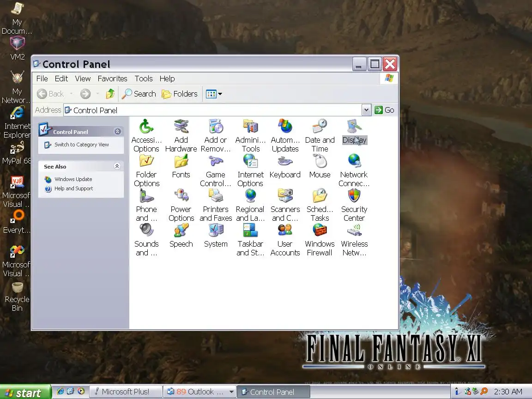
Task: Click the system tray clock
Action: pos(508,392)
